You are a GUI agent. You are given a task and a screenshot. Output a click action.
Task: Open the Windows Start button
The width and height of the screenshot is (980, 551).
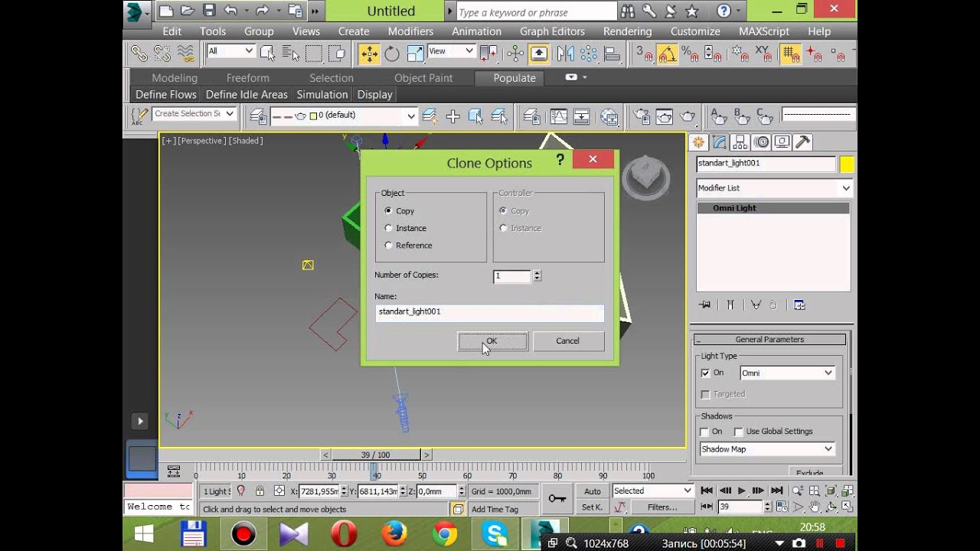(143, 533)
